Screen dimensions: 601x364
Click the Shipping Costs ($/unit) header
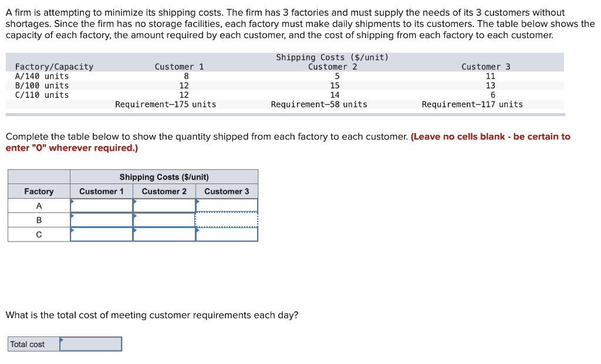[164, 177]
